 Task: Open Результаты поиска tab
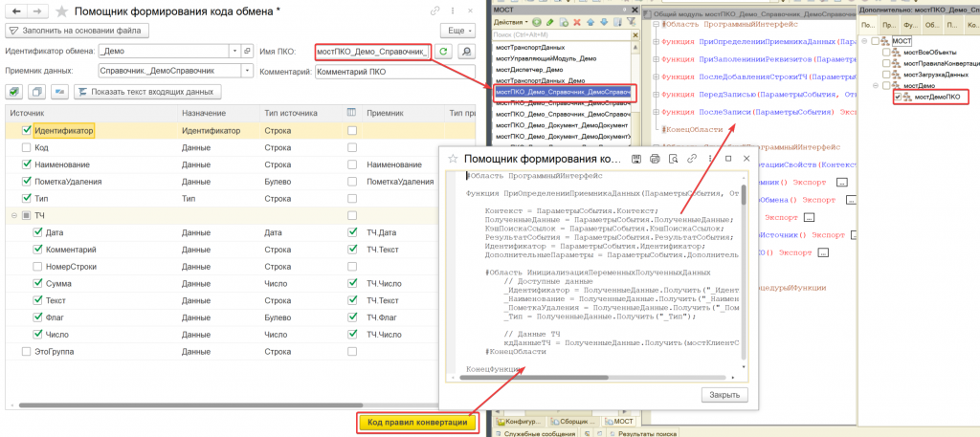(640, 432)
